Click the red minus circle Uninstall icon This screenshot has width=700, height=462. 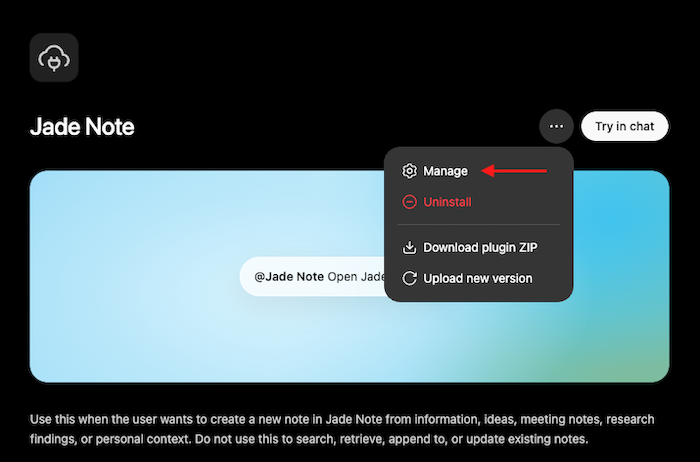(409, 202)
